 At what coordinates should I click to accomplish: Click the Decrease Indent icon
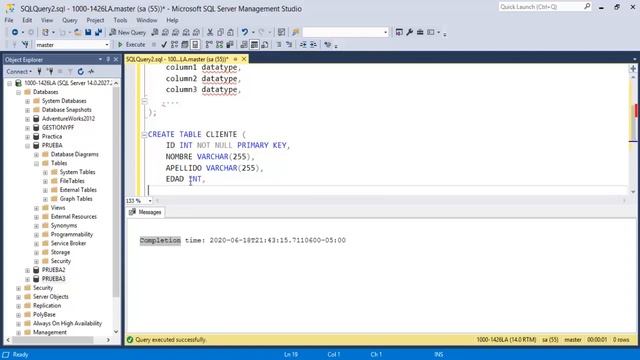[303, 44]
